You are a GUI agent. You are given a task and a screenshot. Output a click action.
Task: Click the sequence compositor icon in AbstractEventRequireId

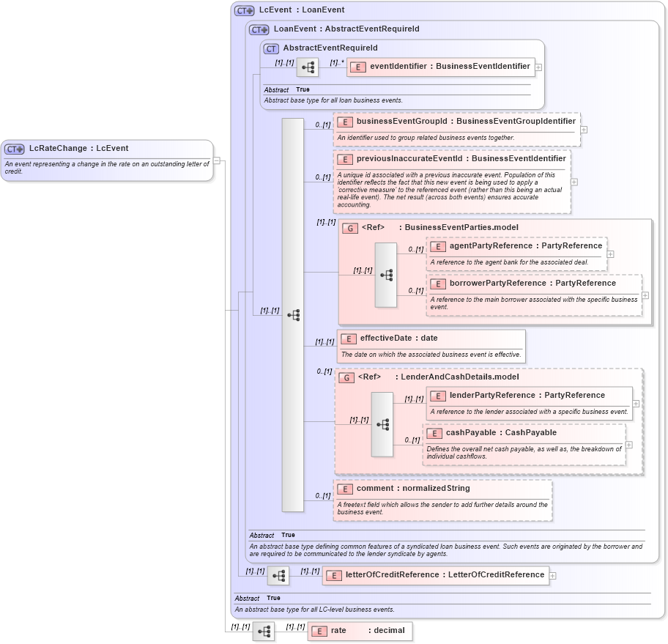click(308, 67)
